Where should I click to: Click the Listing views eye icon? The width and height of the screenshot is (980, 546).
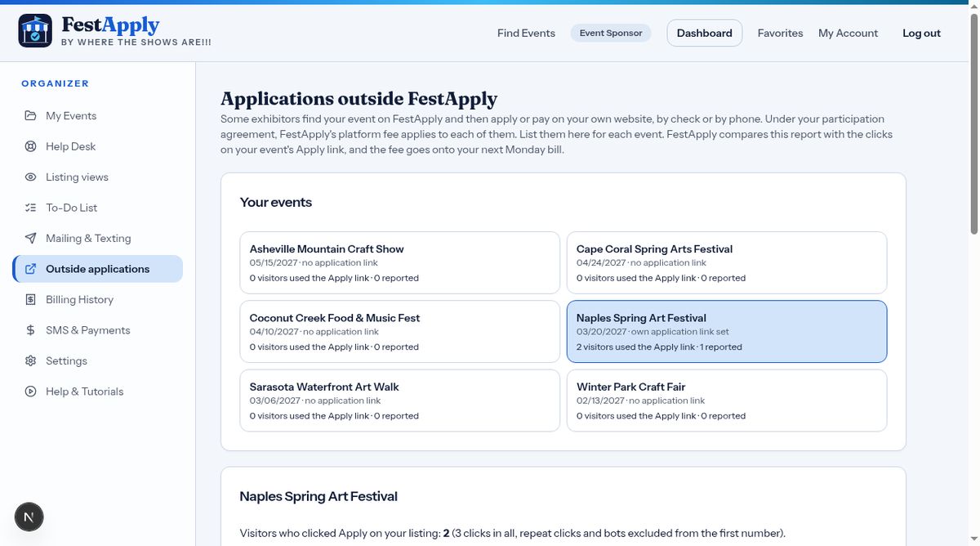pyautogui.click(x=30, y=177)
